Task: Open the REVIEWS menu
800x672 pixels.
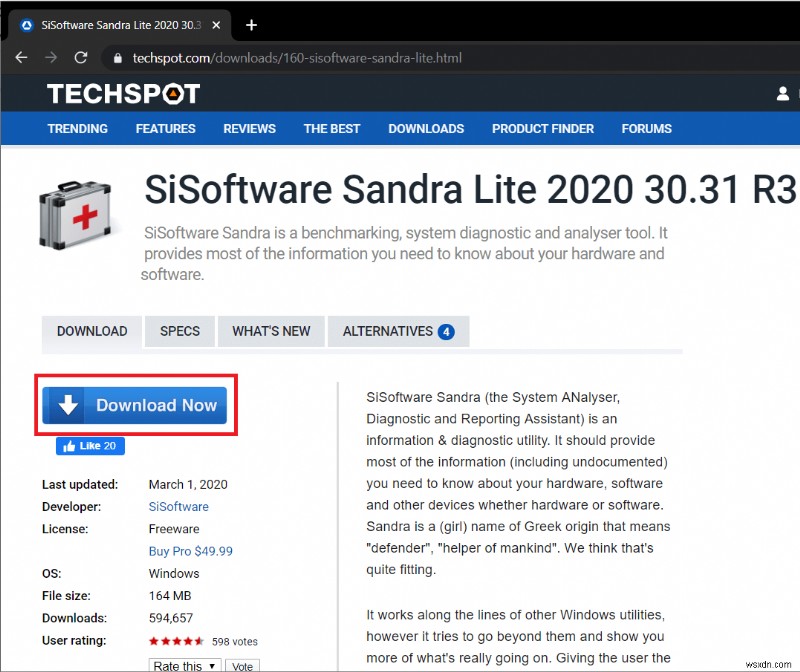Action: tap(249, 129)
